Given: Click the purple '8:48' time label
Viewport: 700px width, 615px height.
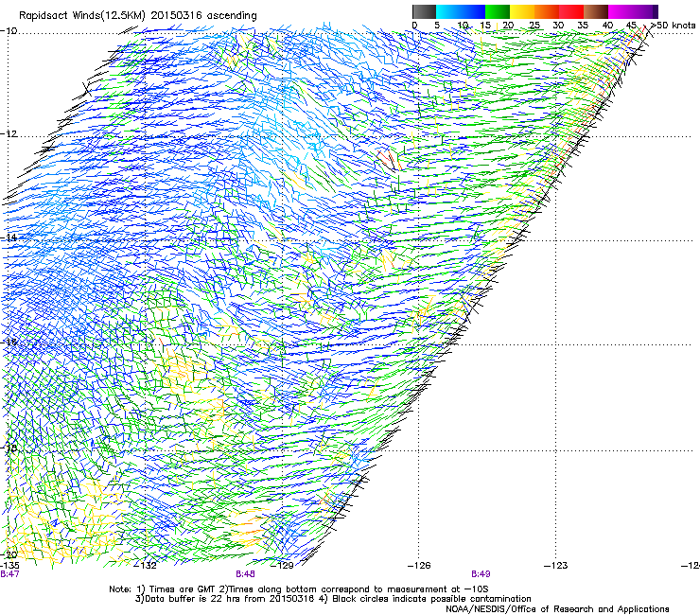Looking at the screenshot, I should [246, 574].
